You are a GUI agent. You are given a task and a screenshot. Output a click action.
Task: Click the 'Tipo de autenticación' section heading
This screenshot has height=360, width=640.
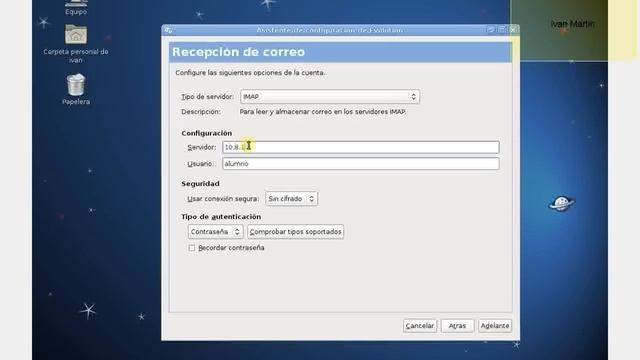point(221,217)
